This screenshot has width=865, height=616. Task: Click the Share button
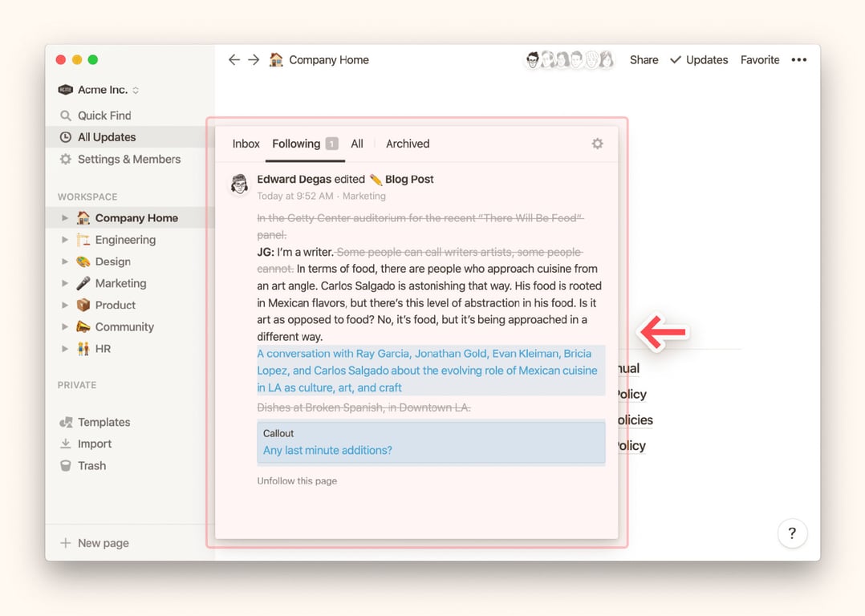click(644, 60)
